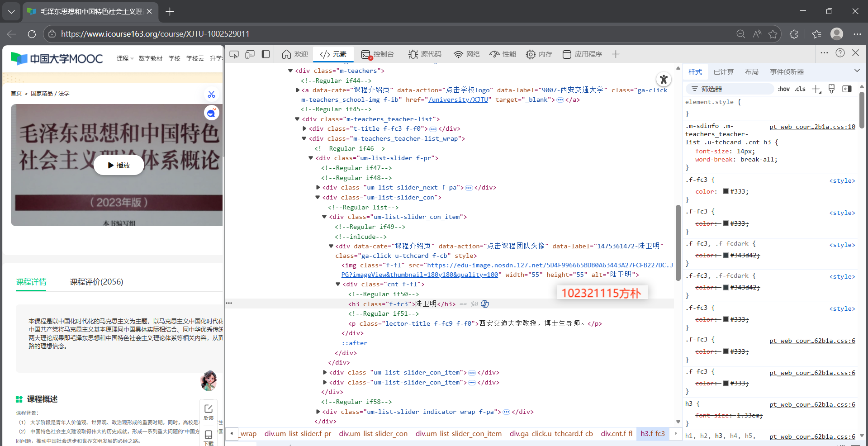Click the struck-through #343d42 swatch in first .f-fc3, .f-fcdark rule
Image resolution: width=868 pixels, height=446 pixels.
tap(726, 255)
